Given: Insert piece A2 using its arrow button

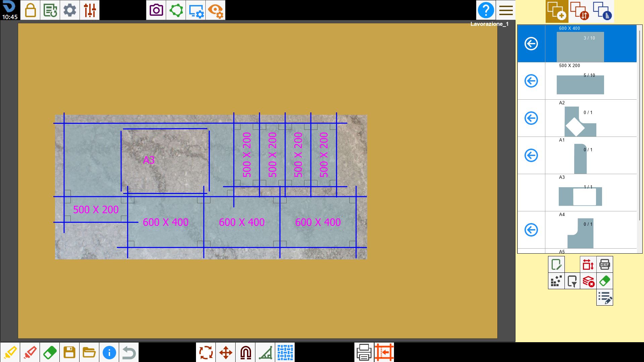Looking at the screenshot, I should tap(531, 118).
